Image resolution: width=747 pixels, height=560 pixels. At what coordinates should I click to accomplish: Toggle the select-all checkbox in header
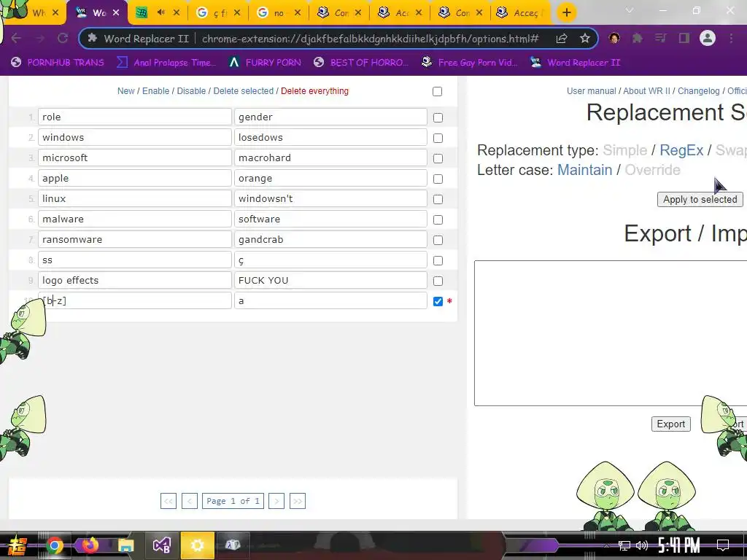[437, 91]
